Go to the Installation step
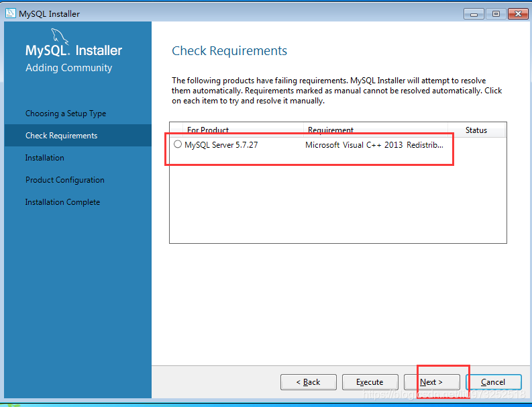The height and width of the screenshot is (407, 532). [44, 158]
